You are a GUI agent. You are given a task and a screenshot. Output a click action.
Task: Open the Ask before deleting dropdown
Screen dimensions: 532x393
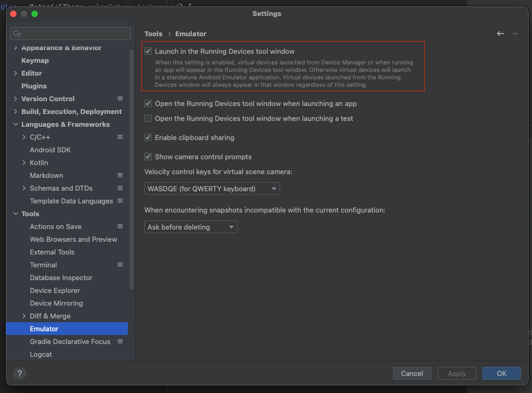(191, 227)
